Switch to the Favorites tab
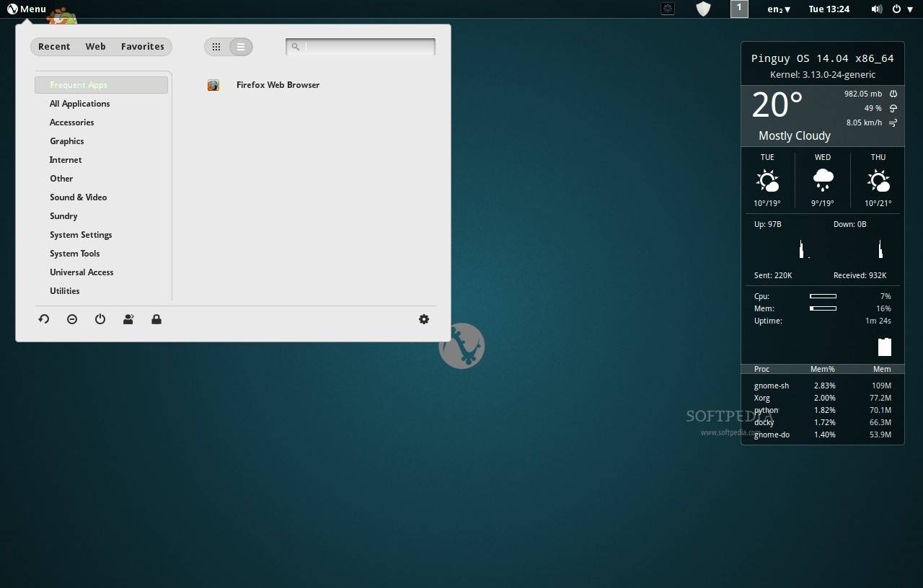The height and width of the screenshot is (588, 923). click(x=142, y=47)
